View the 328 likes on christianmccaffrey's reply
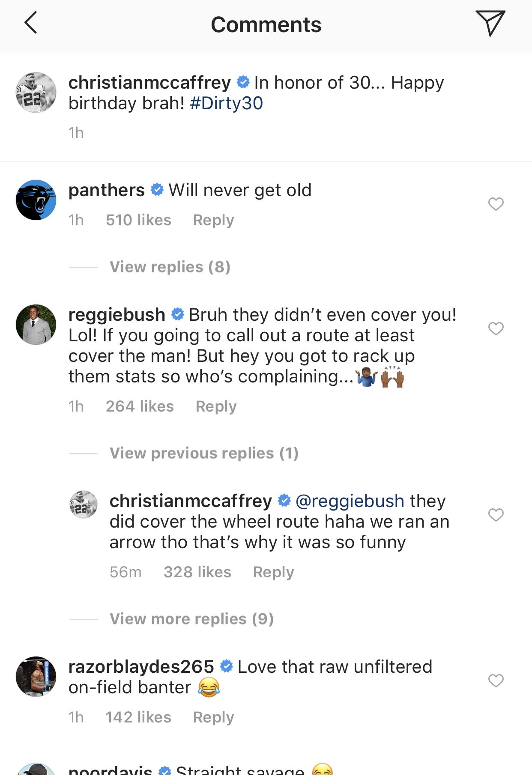Image resolution: width=532 pixels, height=776 pixels. pyautogui.click(x=197, y=572)
